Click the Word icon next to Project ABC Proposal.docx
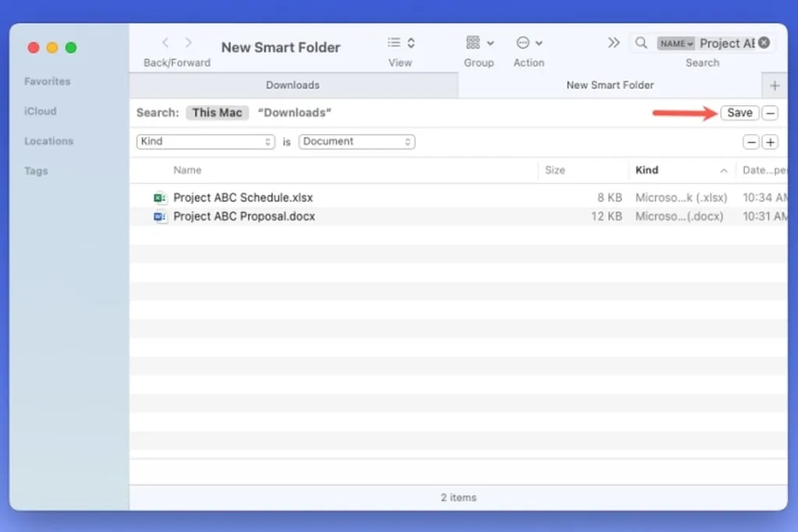Screen dimensions: 798x532 (x=161, y=217)
